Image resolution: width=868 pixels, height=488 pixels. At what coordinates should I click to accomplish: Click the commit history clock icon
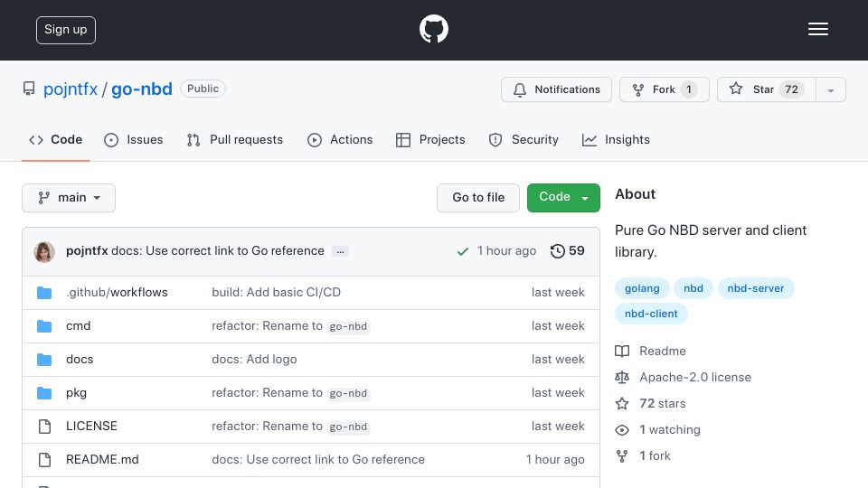[558, 251]
